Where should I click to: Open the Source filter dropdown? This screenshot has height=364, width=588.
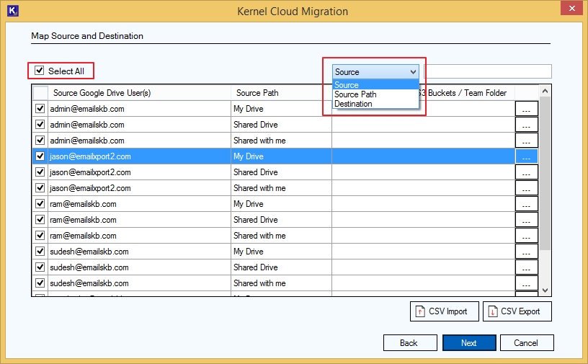tap(375, 71)
